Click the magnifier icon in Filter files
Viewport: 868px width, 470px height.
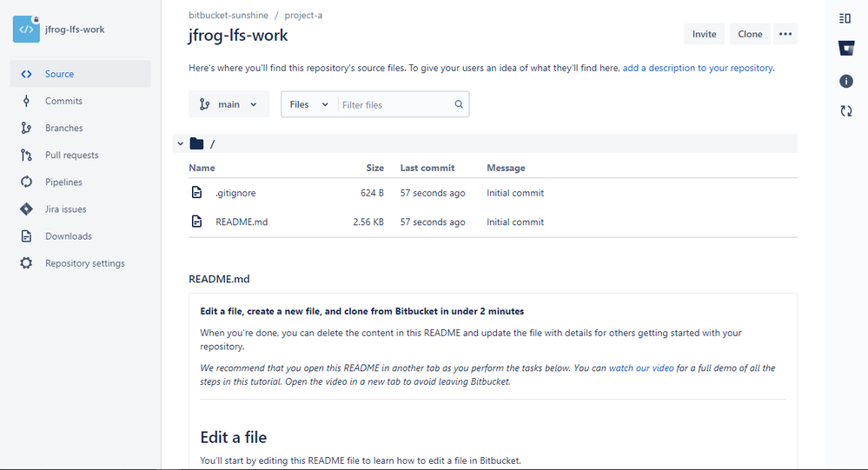[x=459, y=104]
